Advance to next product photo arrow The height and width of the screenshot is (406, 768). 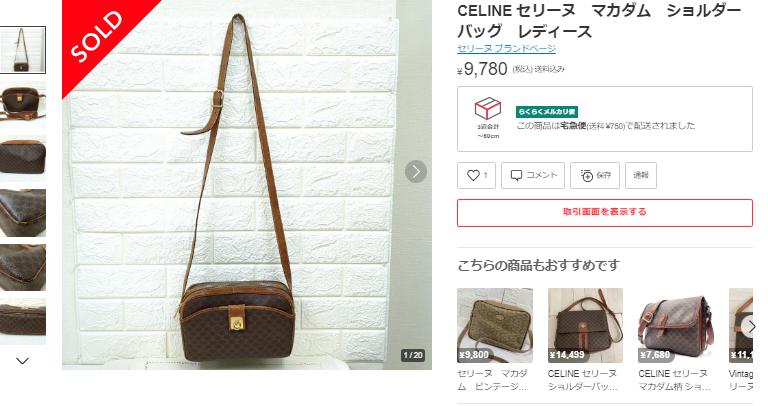tap(416, 171)
